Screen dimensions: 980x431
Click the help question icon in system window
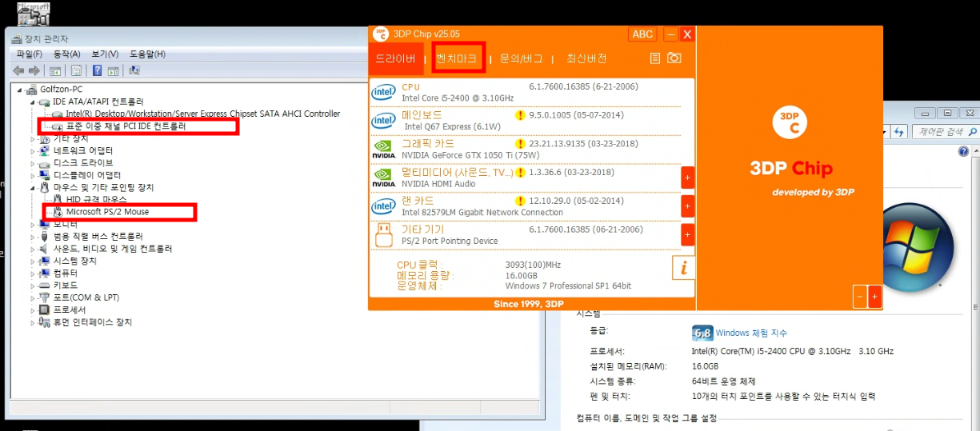tap(963, 152)
